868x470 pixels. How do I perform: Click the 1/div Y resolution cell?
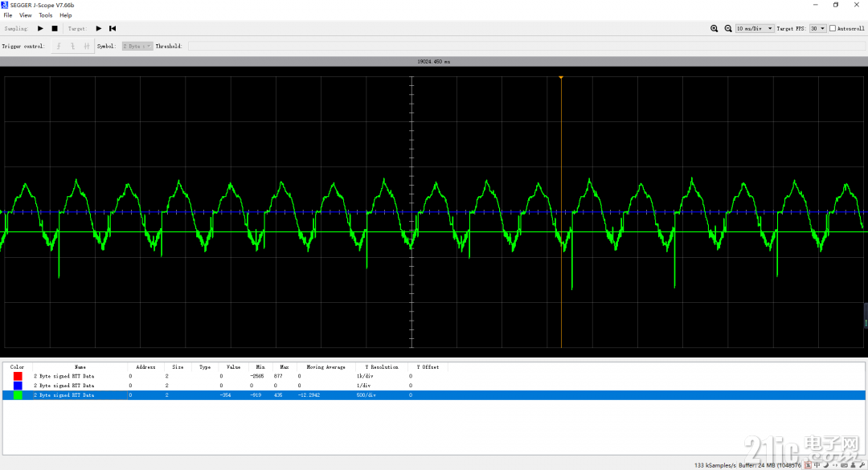[x=364, y=386]
